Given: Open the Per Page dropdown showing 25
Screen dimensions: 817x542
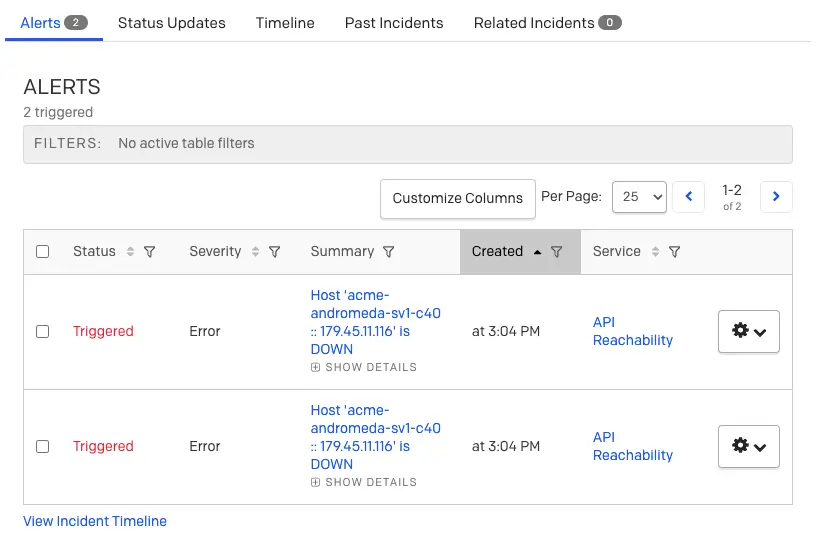Looking at the screenshot, I should [639, 197].
